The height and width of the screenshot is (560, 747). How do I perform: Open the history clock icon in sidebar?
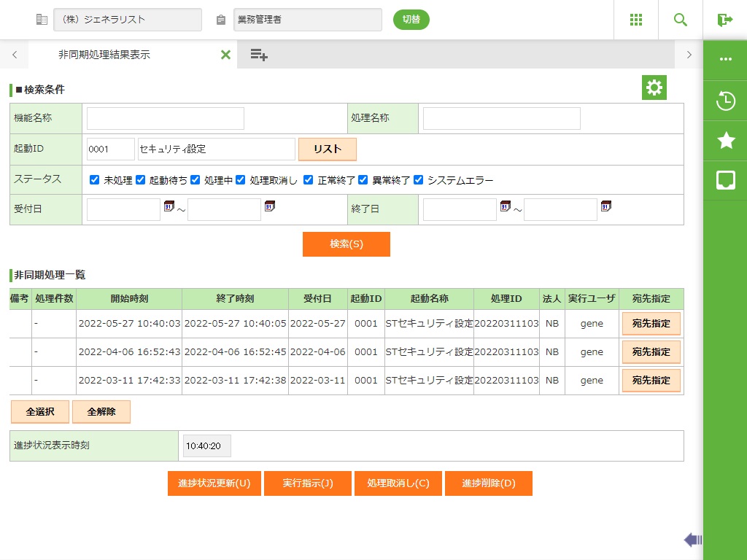725,101
